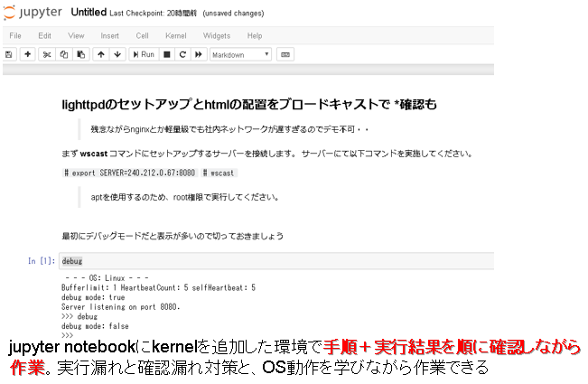Cut selected cell with scissors icon
588x384 pixels.
47,55
